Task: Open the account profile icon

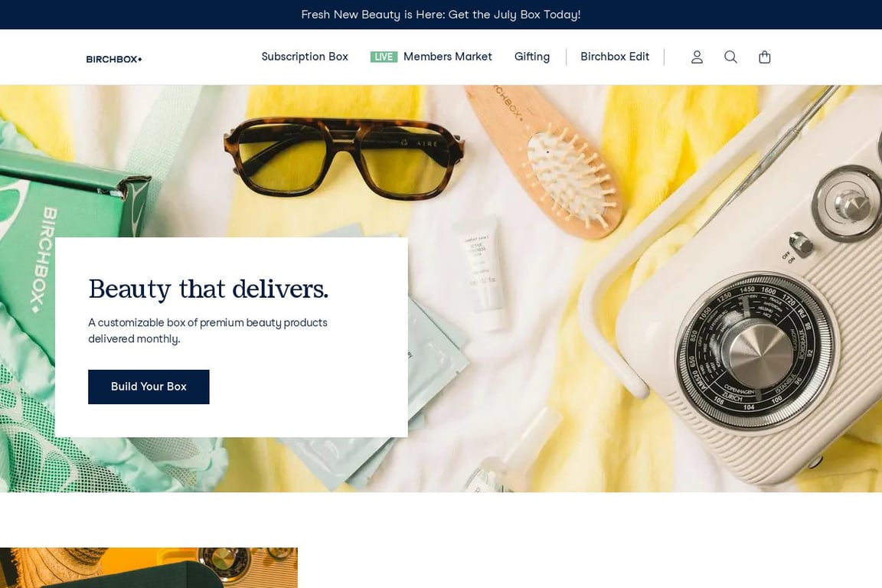Action: click(697, 57)
